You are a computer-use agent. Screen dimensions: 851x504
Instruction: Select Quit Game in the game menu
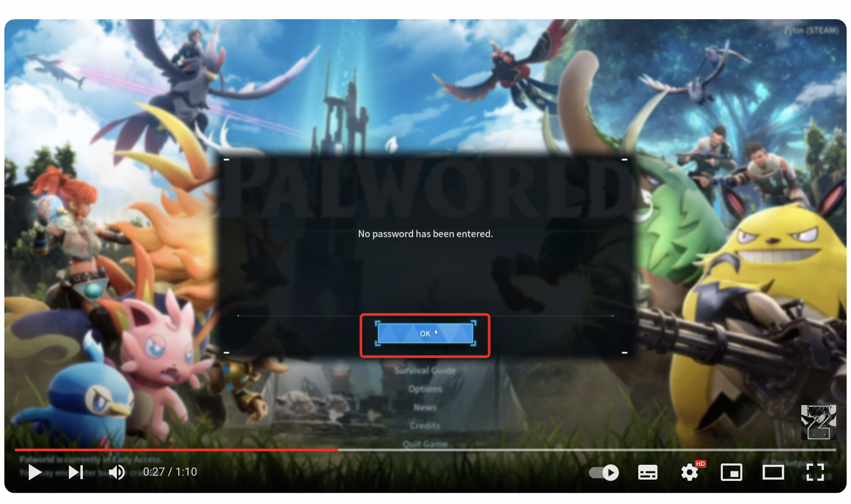tap(425, 444)
